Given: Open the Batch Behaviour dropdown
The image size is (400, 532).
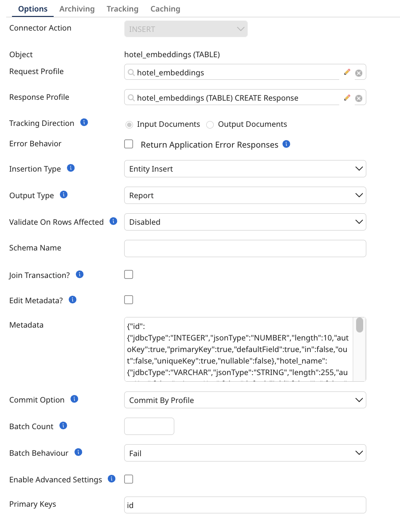Looking at the screenshot, I should tap(245, 453).
